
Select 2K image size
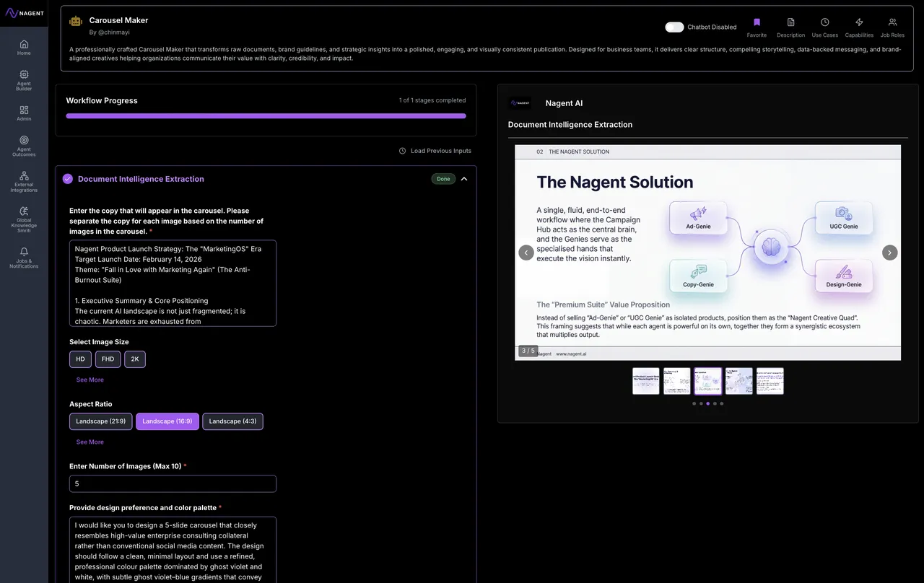tap(135, 359)
